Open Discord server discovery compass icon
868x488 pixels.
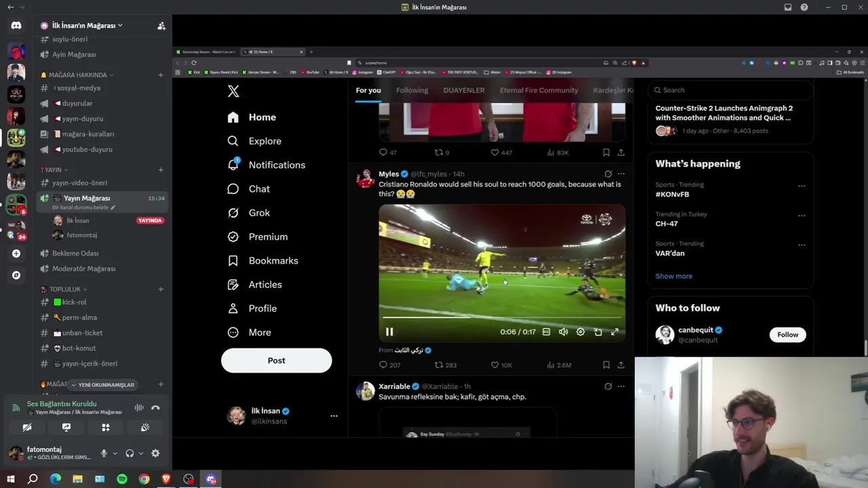pos(16,275)
